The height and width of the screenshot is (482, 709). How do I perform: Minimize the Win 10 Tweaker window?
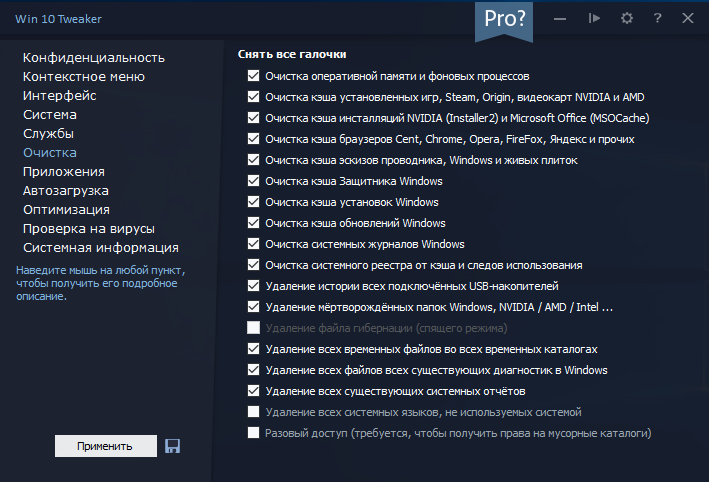pyautogui.click(x=560, y=19)
